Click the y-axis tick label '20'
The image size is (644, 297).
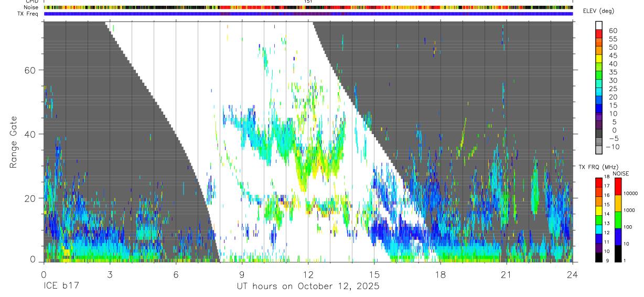coord(29,198)
